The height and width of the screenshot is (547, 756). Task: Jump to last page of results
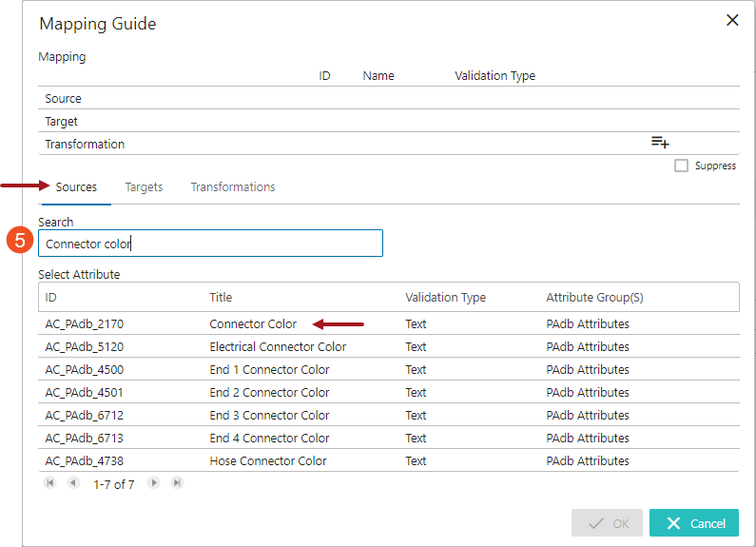(177, 483)
